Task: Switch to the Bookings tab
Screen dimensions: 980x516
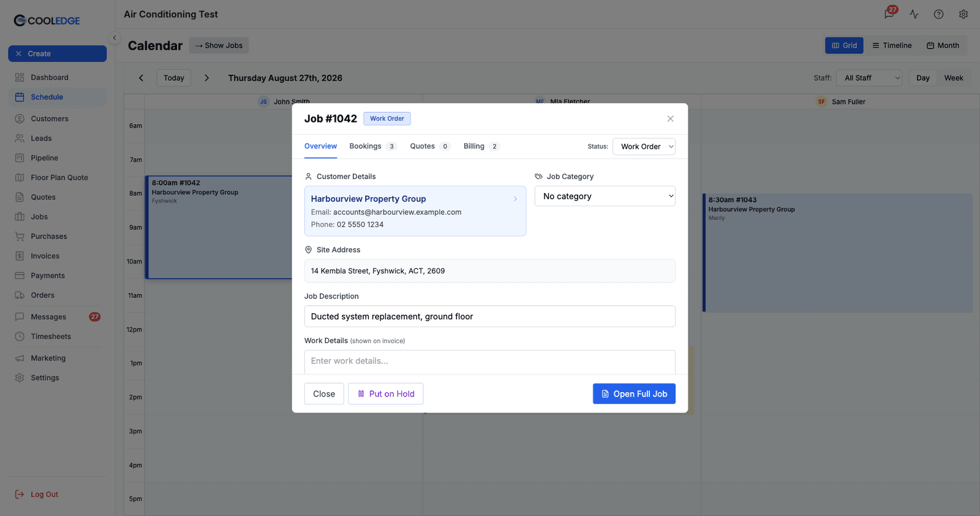Action: [x=372, y=146]
